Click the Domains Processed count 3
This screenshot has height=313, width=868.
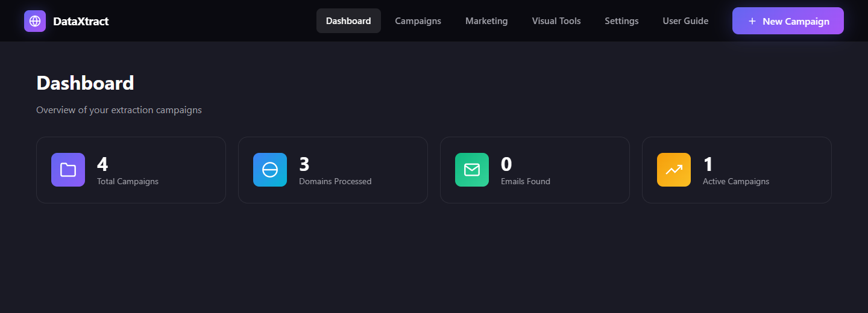point(304,164)
